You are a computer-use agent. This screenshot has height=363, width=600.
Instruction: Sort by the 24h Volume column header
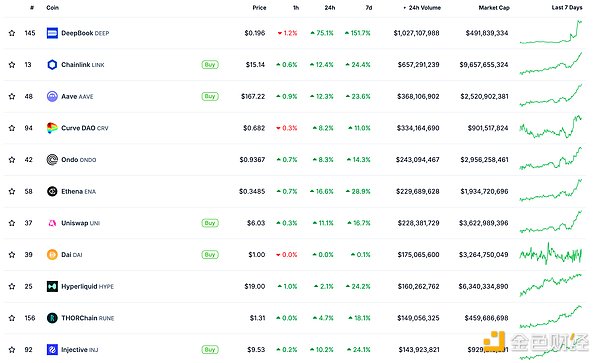[x=422, y=8]
